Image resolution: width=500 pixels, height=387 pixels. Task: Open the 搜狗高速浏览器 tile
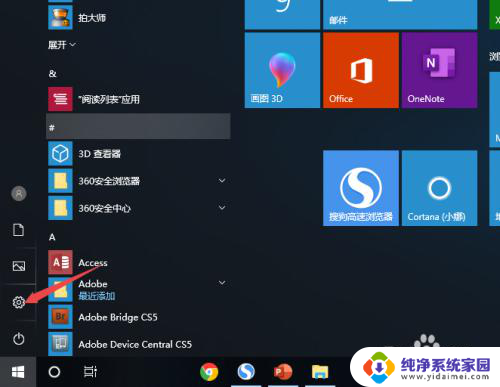[361, 188]
